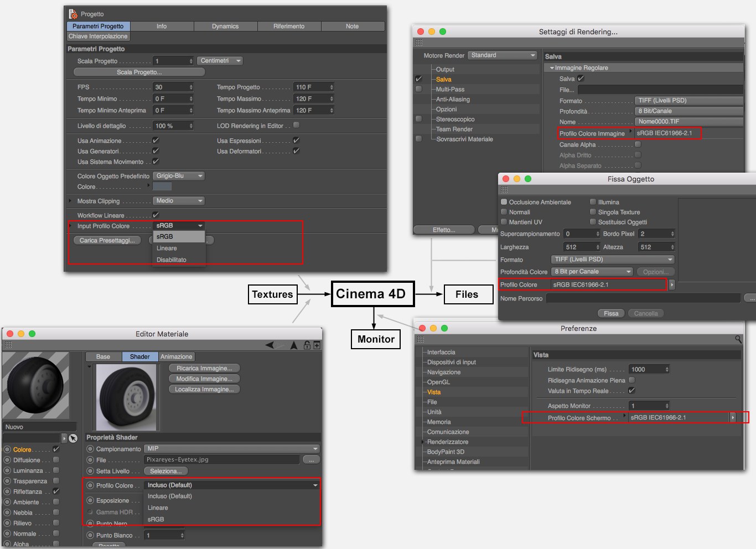Select Anti-Aliasing in render settings tree
Image resolution: width=756 pixels, height=549 pixels.
453,99
